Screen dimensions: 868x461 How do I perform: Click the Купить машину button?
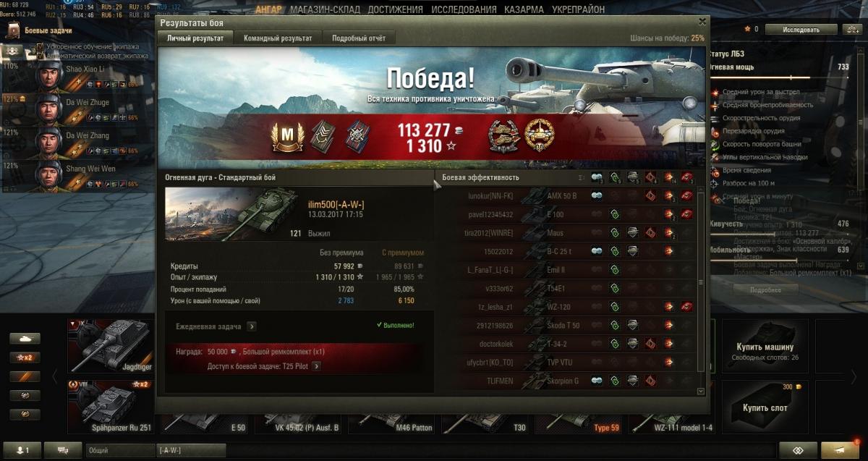point(764,352)
